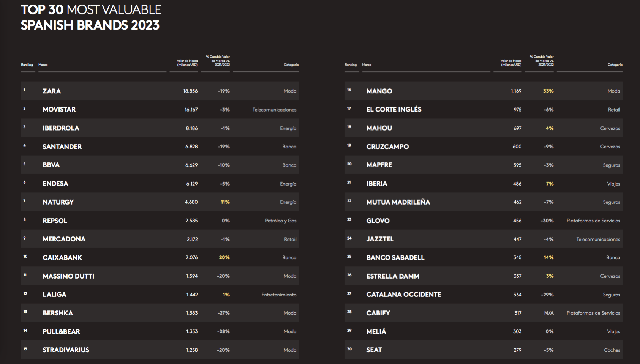This screenshot has height=364, width=640.
Task: Select the ESTRELLA DAMM brand name
Action: (393, 276)
